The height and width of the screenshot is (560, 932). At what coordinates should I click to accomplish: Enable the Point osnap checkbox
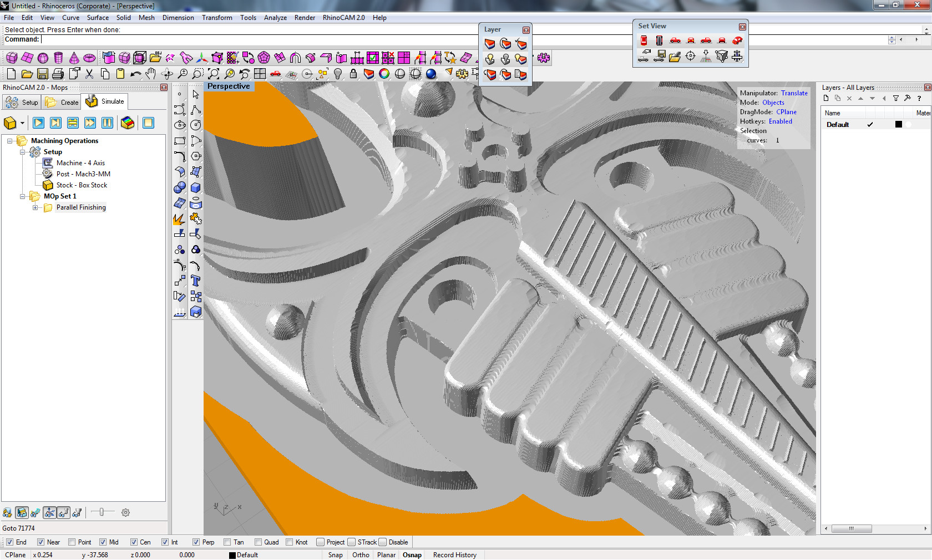click(72, 542)
